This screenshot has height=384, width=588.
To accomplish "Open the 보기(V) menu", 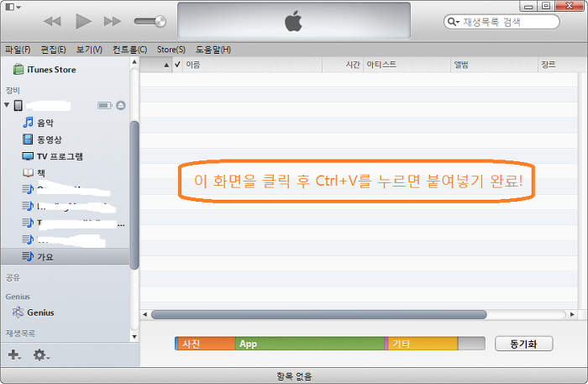I will (x=89, y=50).
